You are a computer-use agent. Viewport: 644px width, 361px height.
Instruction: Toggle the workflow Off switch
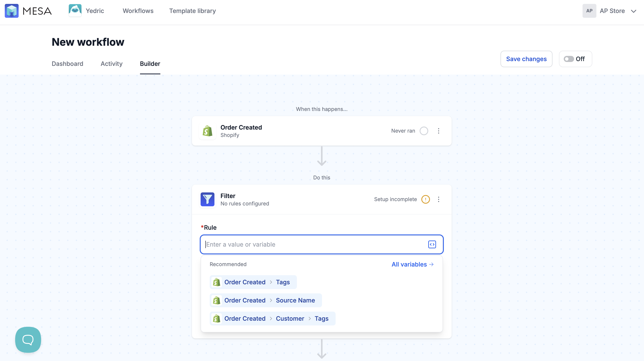point(568,59)
